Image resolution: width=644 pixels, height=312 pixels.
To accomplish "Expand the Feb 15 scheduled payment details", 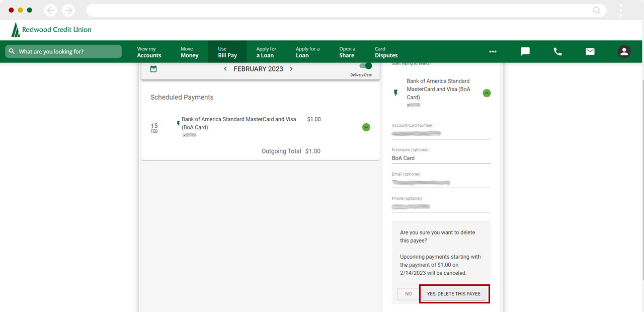I will [366, 127].
